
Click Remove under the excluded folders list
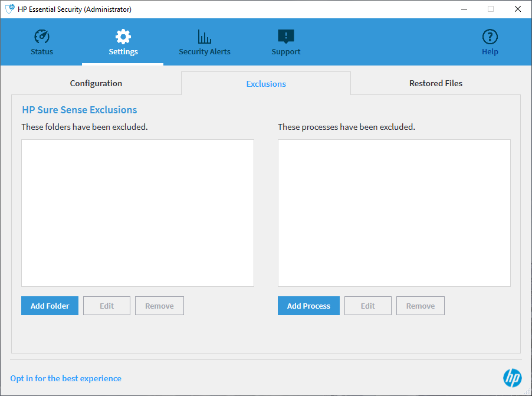(x=159, y=306)
